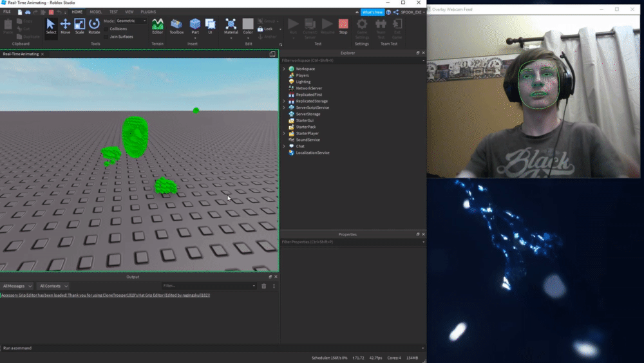
Task: Close the Properties panel
Action: [x=424, y=234]
